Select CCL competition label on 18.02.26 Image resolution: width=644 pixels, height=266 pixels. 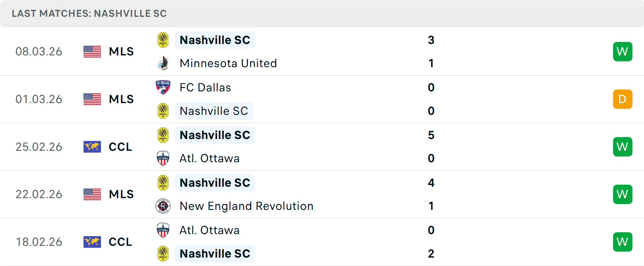pyautogui.click(x=120, y=242)
